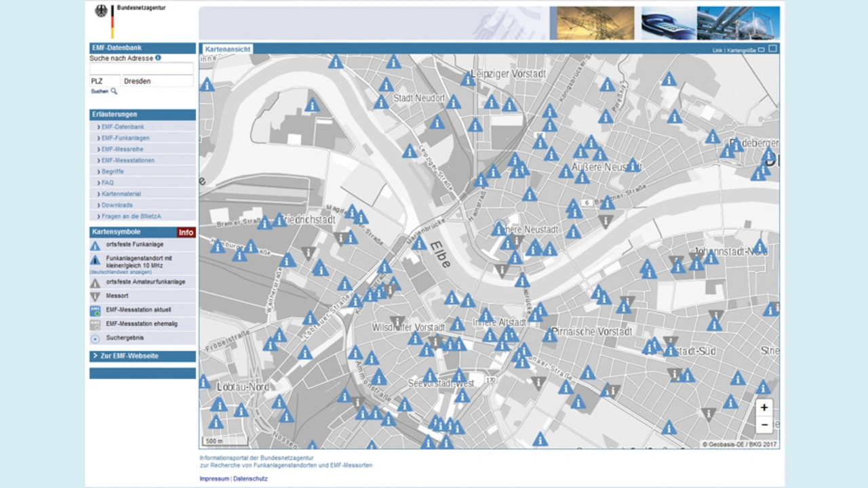Screen dimensions: 868x488
Task: Expand the EMF-Funkanlagen explanation entry
Action: [x=125, y=138]
